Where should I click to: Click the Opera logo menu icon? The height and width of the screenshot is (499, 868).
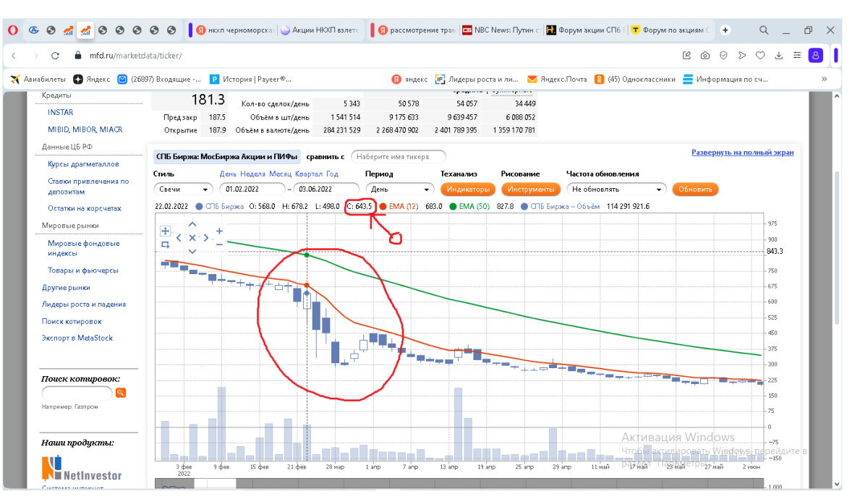pyautogui.click(x=13, y=30)
